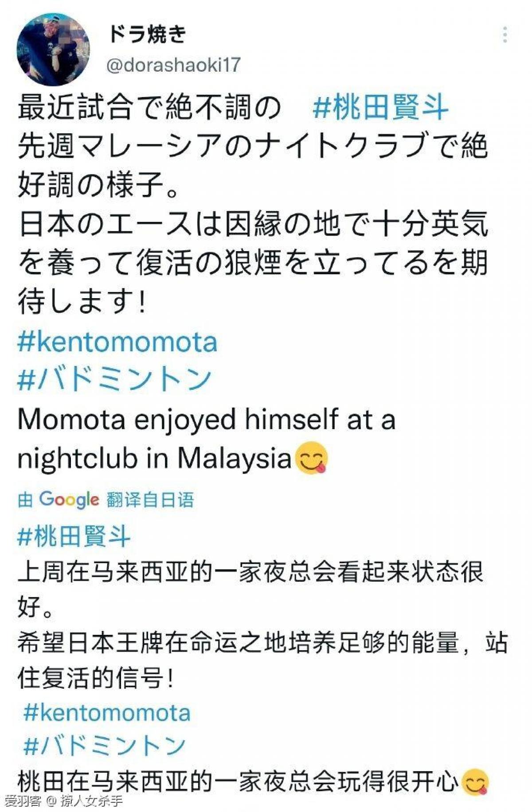
Task: Click the emoji after 玩得很开心
Action: pyautogui.click(x=475, y=782)
